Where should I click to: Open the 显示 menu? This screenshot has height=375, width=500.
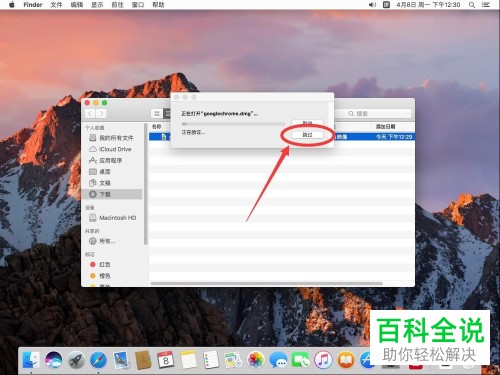pyautogui.click(x=97, y=5)
